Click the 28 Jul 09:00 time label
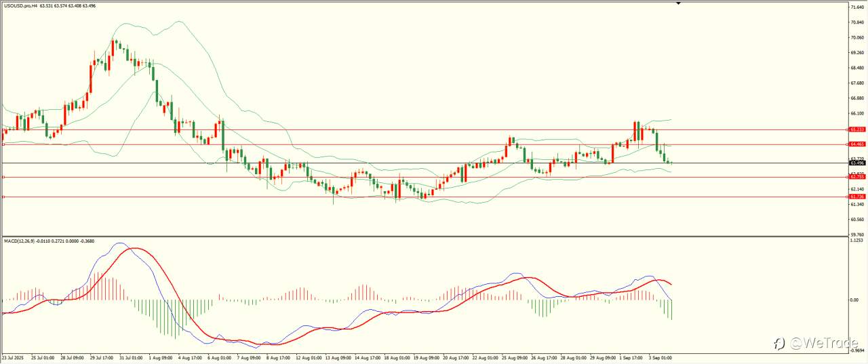 click(x=72, y=357)
